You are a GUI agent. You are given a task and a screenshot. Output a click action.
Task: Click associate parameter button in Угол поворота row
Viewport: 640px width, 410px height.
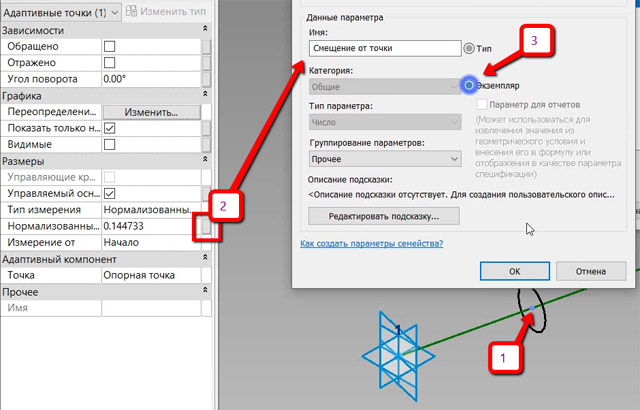tap(206, 78)
